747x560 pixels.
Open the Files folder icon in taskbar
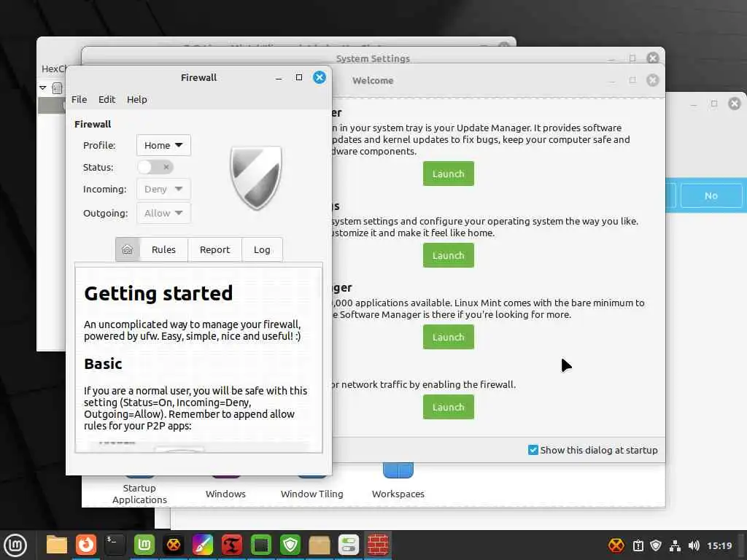[x=57, y=545]
